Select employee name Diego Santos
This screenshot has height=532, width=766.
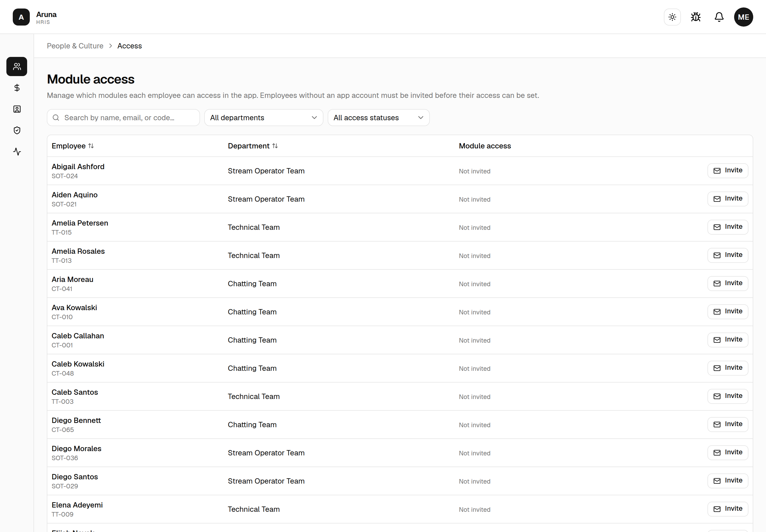coord(75,477)
